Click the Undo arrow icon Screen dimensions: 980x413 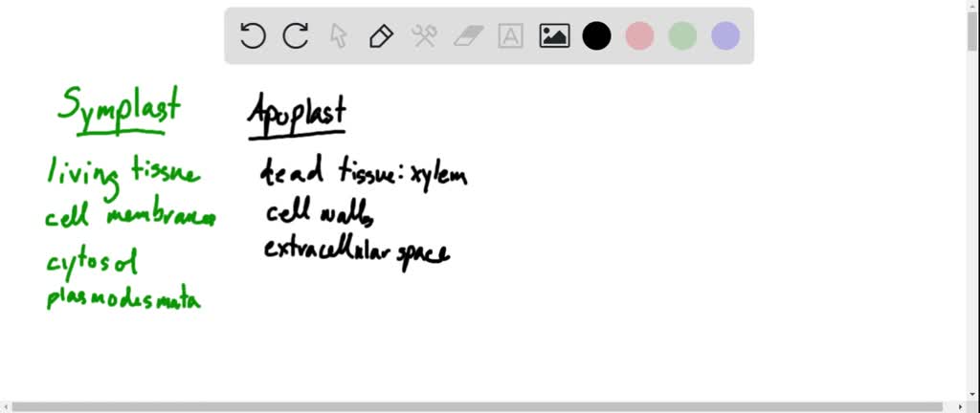coord(253,36)
